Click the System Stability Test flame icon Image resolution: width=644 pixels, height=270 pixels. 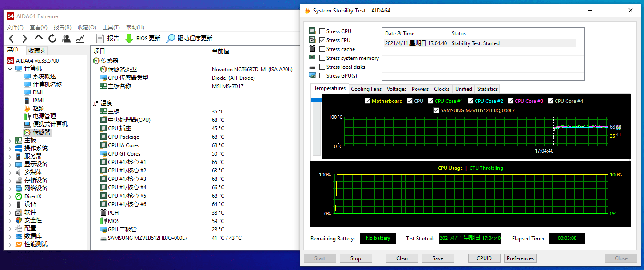coord(307,10)
